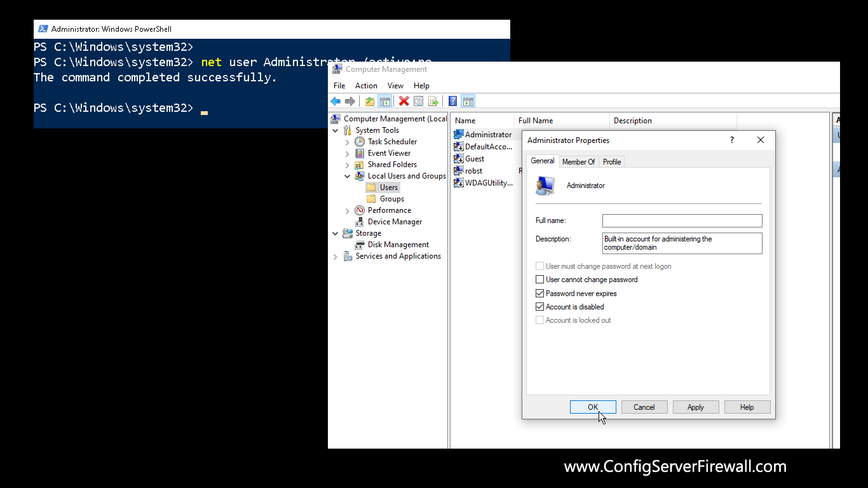868x488 pixels.
Task: Uncheck 'Password never expires' checkbox
Action: point(540,294)
